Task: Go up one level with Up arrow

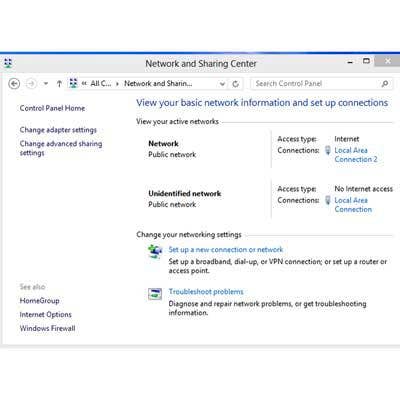Action: pos(59,84)
